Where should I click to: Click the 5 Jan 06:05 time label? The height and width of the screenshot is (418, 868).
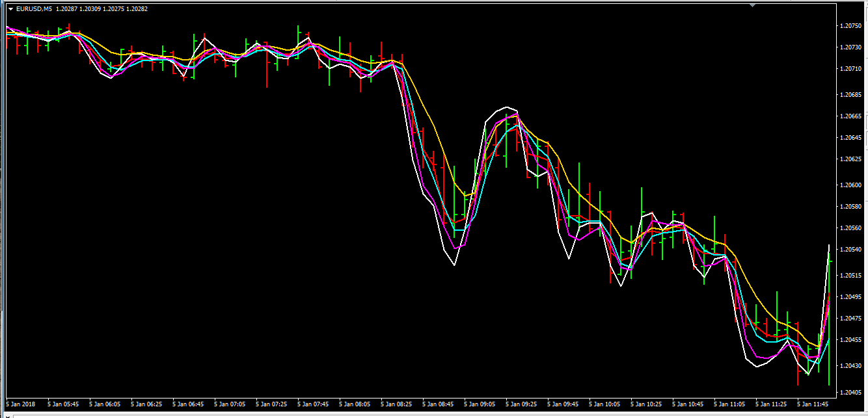(x=105, y=404)
